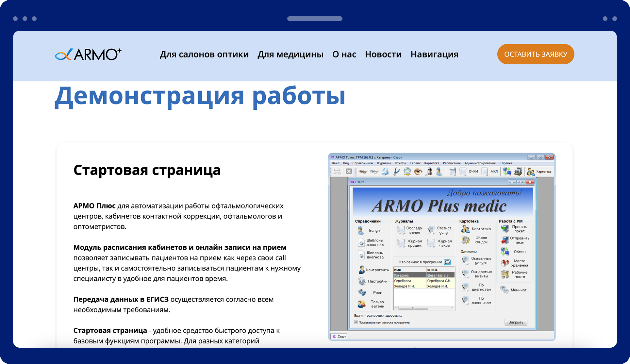Open 'Услуги' in the Справочники group
630x364 pixels.
(370, 230)
